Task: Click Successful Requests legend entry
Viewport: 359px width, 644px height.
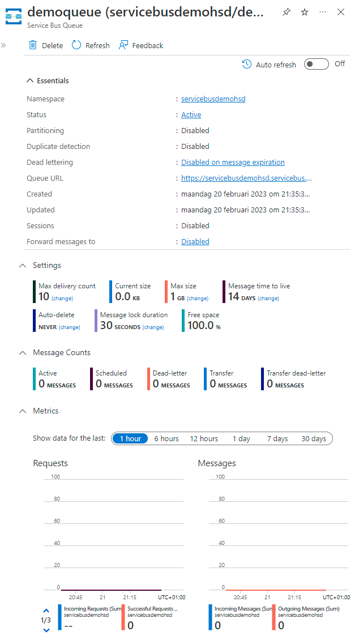Action: click(x=150, y=617)
